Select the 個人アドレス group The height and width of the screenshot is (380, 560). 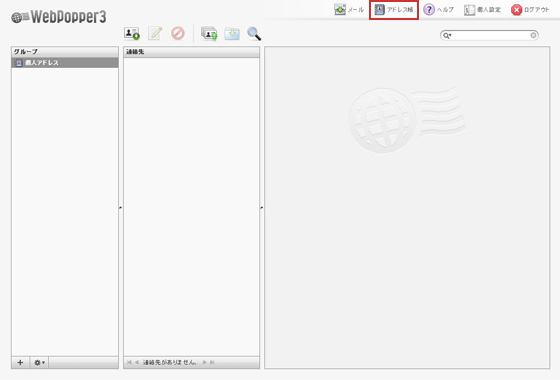pyautogui.click(x=65, y=63)
